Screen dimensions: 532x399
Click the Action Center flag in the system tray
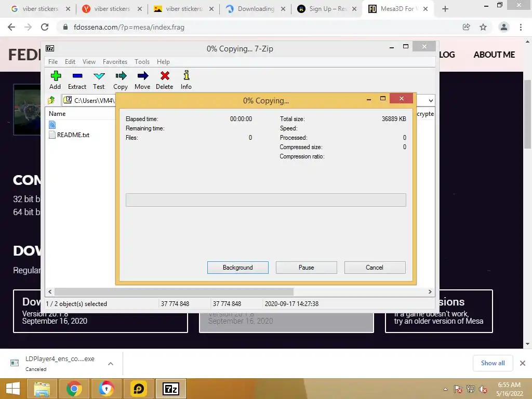tap(458, 389)
